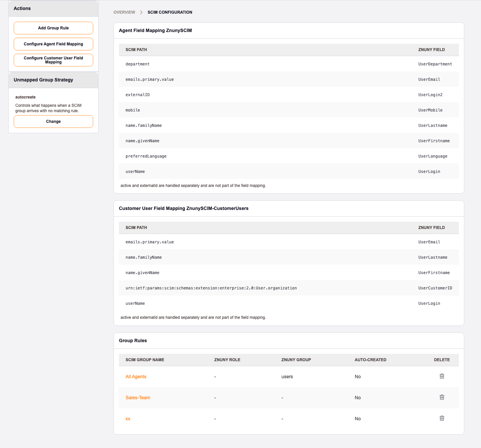Click the ZNUNY ROLE column header
This screenshot has height=448, width=481.
(x=227, y=360)
